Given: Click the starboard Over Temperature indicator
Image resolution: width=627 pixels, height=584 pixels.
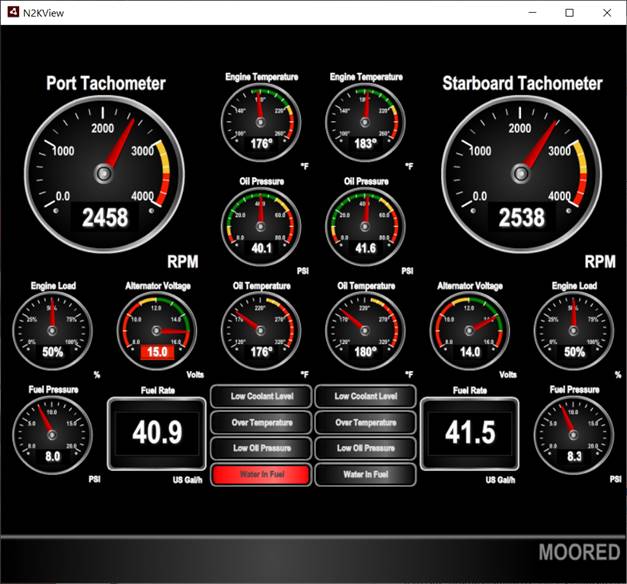Looking at the screenshot, I should pyautogui.click(x=365, y=423).
